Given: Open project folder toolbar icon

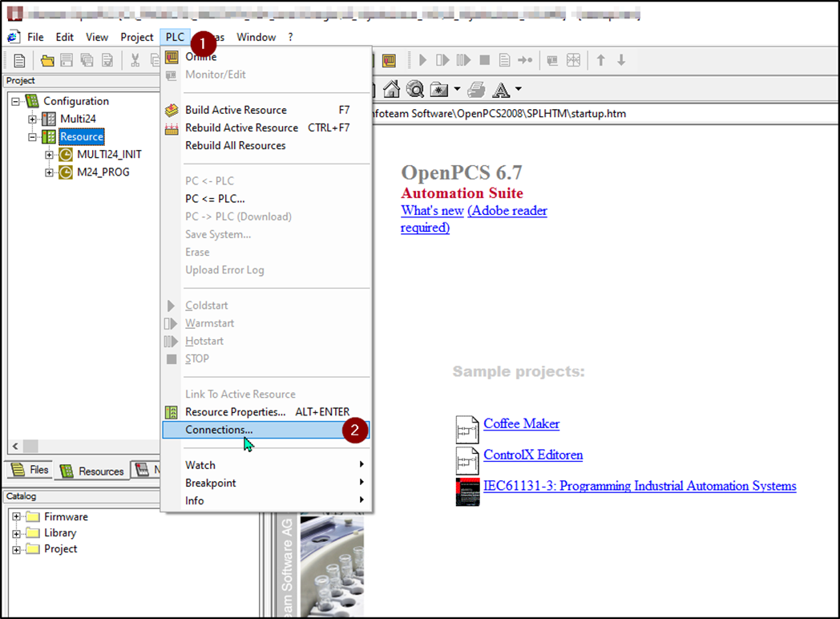Looking at the screenshot, I should [47, 61].
